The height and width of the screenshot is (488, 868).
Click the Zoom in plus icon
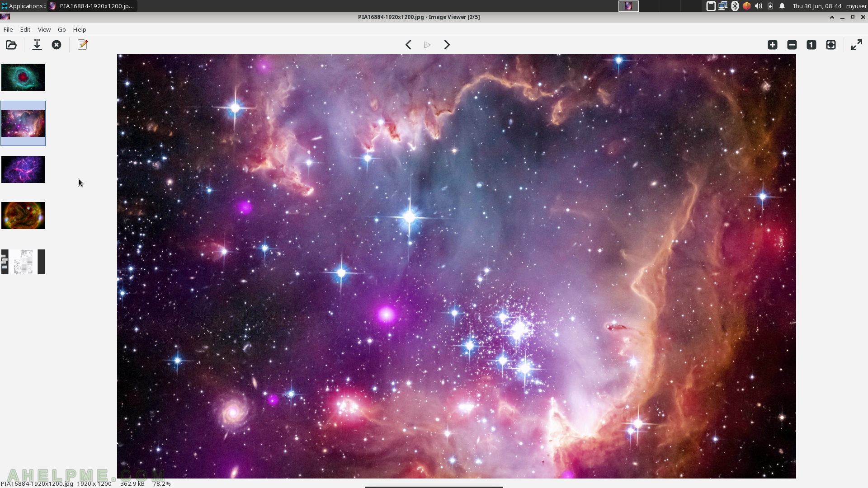(773, 45)
